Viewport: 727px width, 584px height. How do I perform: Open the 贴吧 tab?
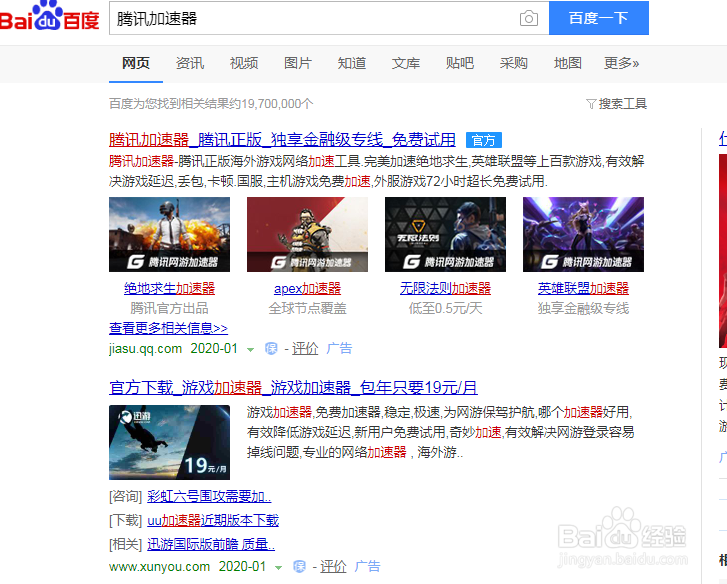tap(460, 63)
